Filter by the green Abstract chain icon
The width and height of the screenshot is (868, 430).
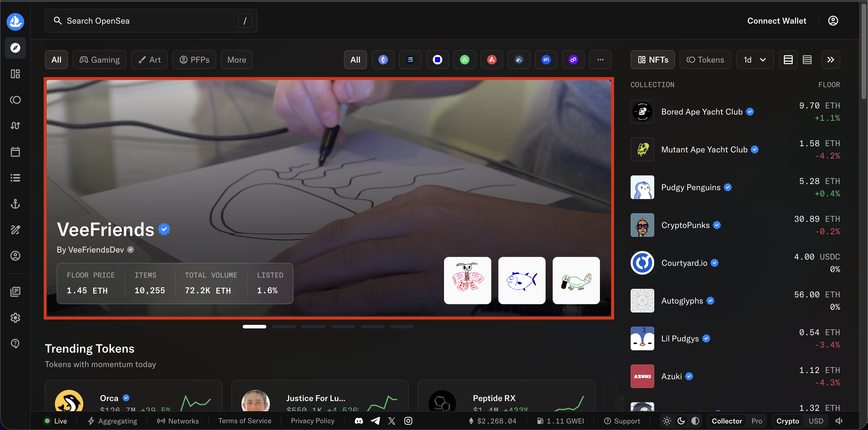click(x=465, y=60)
